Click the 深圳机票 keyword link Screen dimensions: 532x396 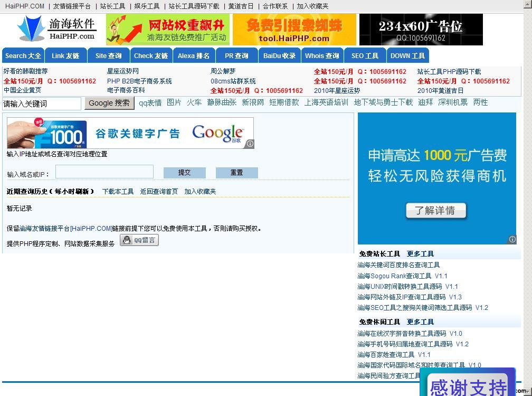click(453, 102)
